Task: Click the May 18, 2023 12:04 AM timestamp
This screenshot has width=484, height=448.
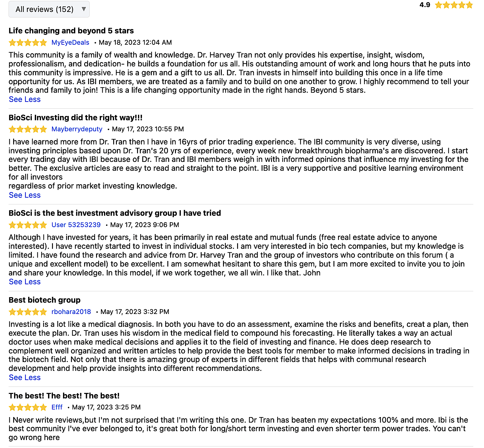Action: [135, 43]
